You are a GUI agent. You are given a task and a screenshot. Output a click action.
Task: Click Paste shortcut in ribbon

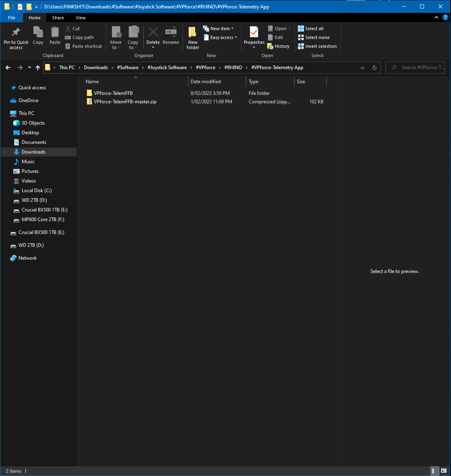(84, 46)
